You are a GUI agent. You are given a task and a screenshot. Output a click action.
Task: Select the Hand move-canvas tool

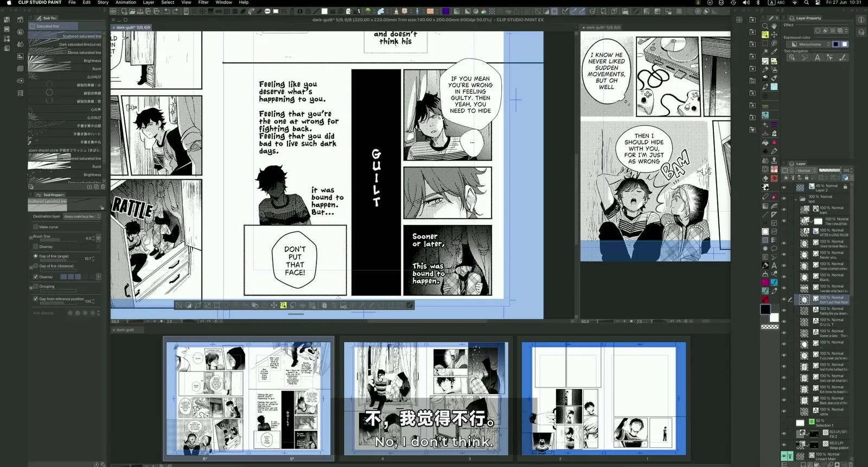coord(774,26)
